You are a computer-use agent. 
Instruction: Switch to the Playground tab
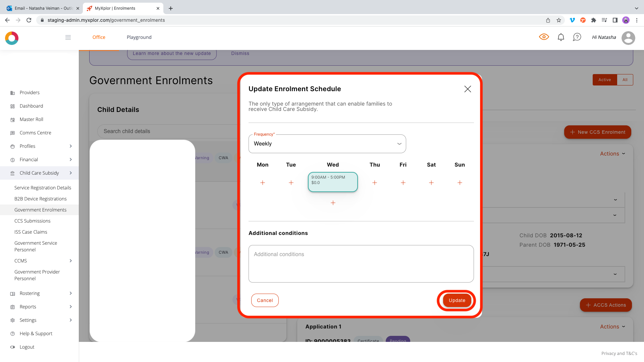click(139, 37)
